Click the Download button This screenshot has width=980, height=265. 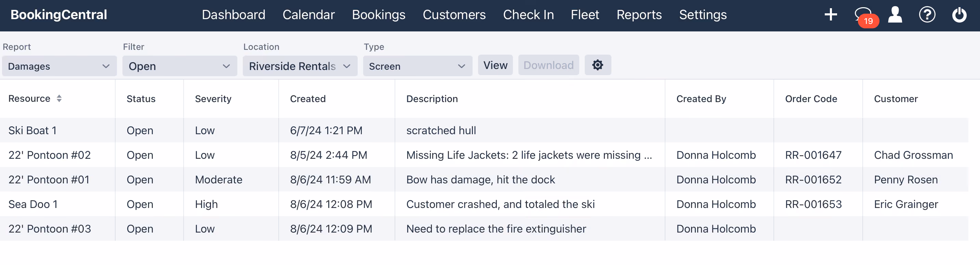pyautogui.click(x=548, y=65)
